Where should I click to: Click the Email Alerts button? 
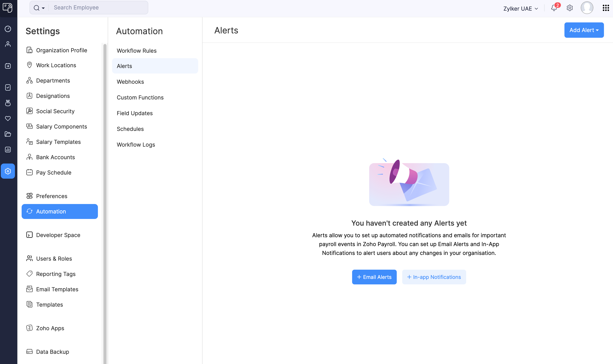374,277
